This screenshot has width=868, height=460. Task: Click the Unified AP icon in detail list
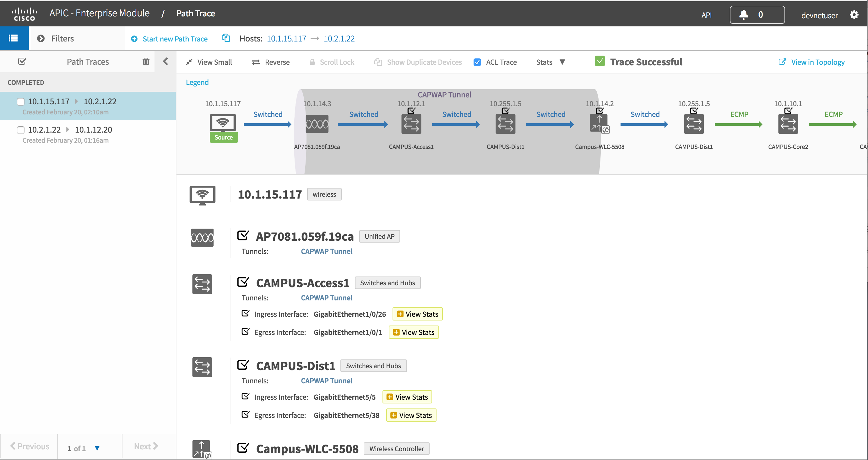click(x=202, y=238)
